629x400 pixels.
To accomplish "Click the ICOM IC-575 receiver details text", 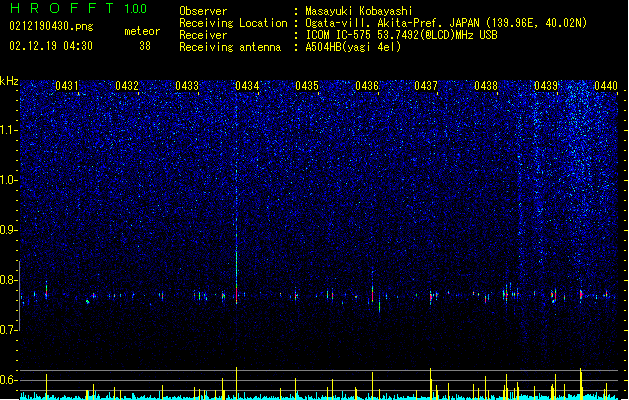I will click(x=401, y=35).
